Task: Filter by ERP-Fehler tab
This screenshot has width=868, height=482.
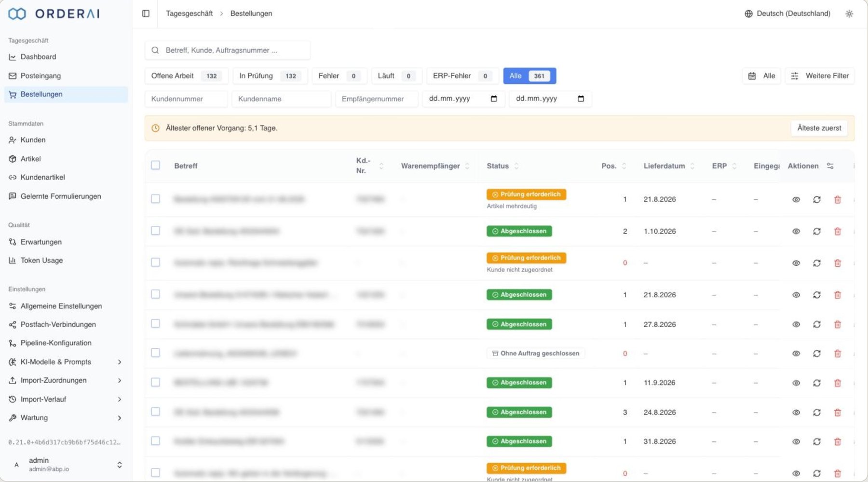Action: coord(462,76)
